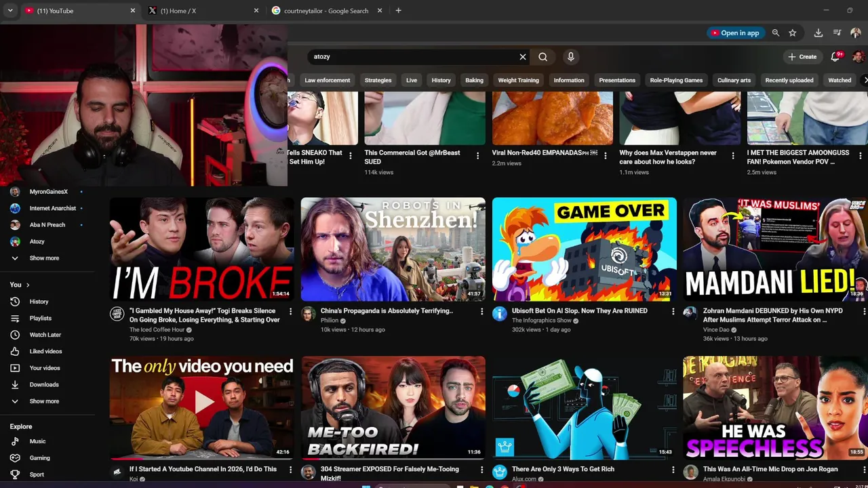Click the zoom magnifier in address bar

coord(776,33)
